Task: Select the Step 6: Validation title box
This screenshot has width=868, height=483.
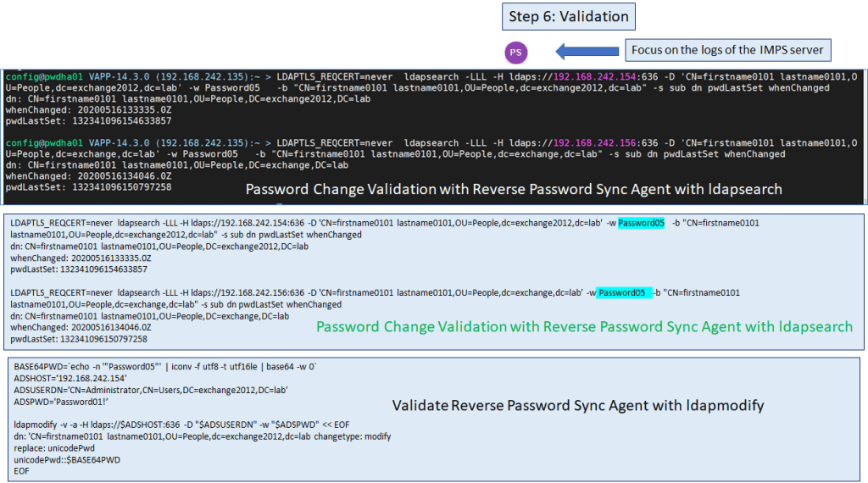Action: [x=566, y=17]
